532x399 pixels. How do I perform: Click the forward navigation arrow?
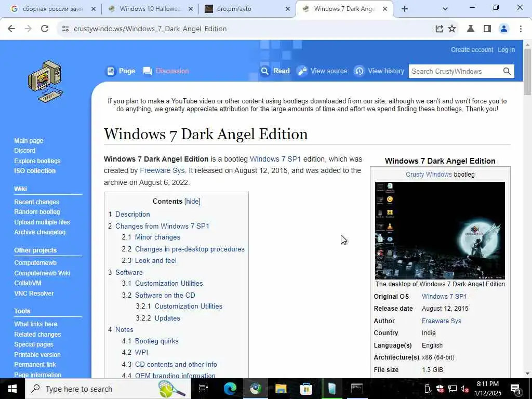28,29
